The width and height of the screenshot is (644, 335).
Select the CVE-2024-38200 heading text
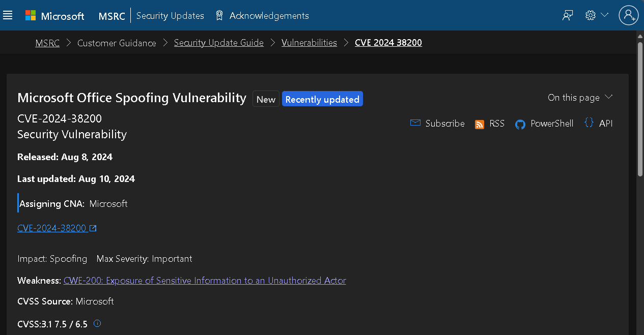tap(60, 118)
